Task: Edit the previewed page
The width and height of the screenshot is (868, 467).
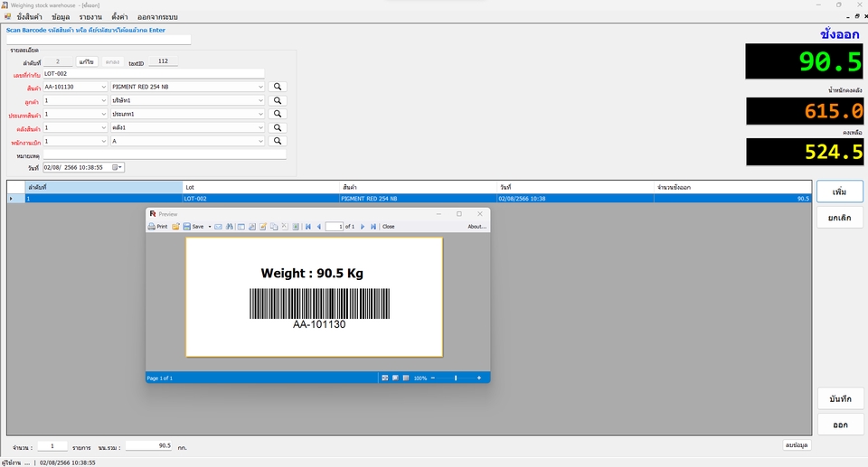Action: 263,227
